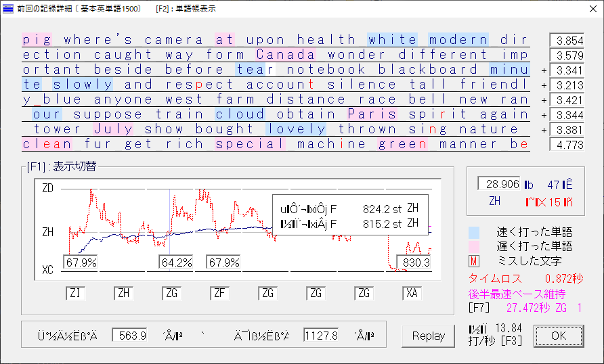Select the 3.854 line time field

[567, 40]
